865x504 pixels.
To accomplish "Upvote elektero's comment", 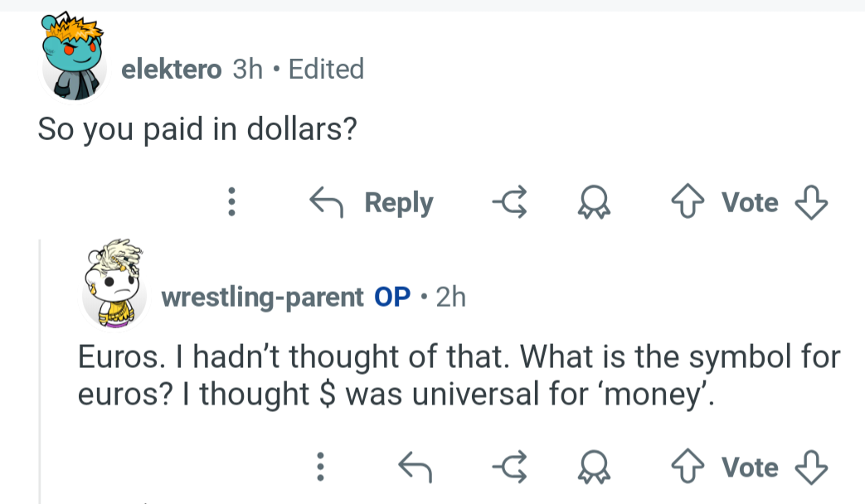I will [687, 201].
